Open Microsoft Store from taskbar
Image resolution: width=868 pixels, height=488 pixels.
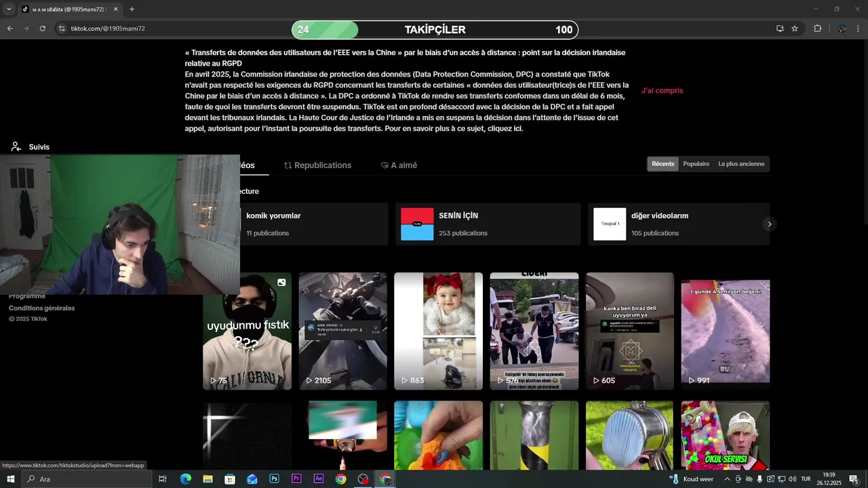coord(230,479)
